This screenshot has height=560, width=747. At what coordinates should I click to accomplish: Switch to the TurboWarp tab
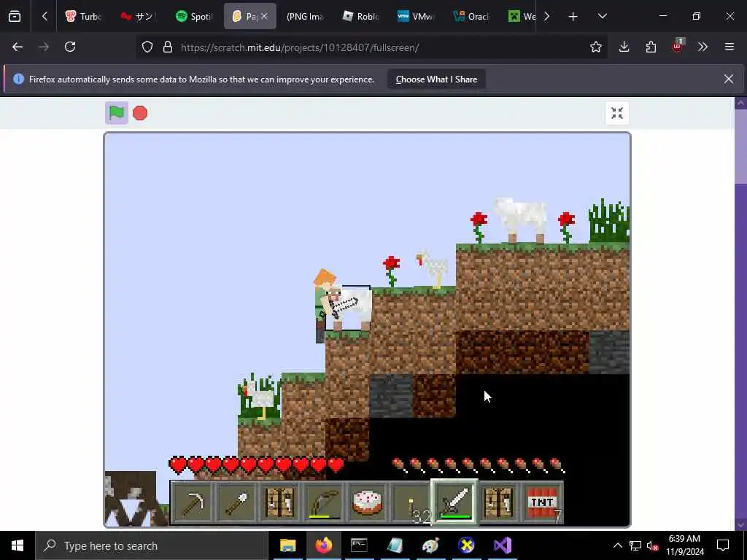(85, 16)
